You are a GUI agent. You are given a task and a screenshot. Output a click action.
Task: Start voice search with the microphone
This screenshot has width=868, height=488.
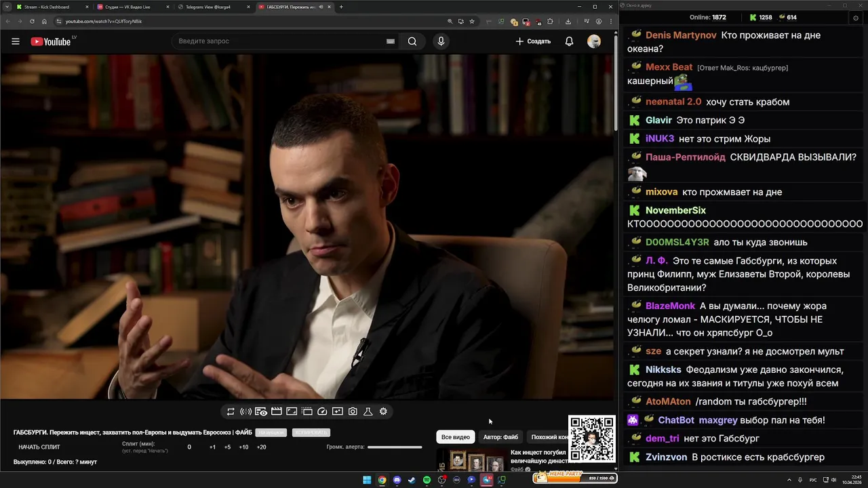pyautogui.click(x=441, y=41)
